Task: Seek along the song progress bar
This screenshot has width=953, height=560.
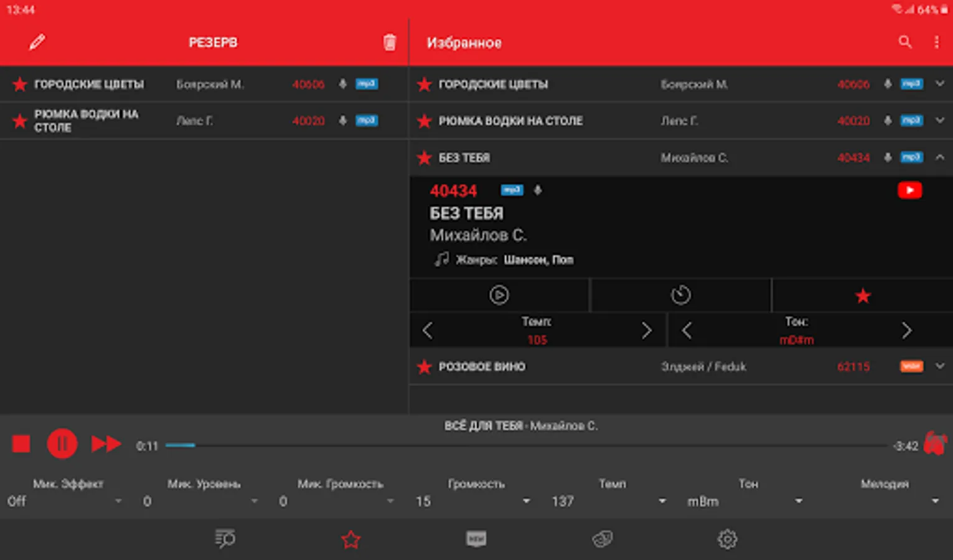Action: tap(527, 446)
